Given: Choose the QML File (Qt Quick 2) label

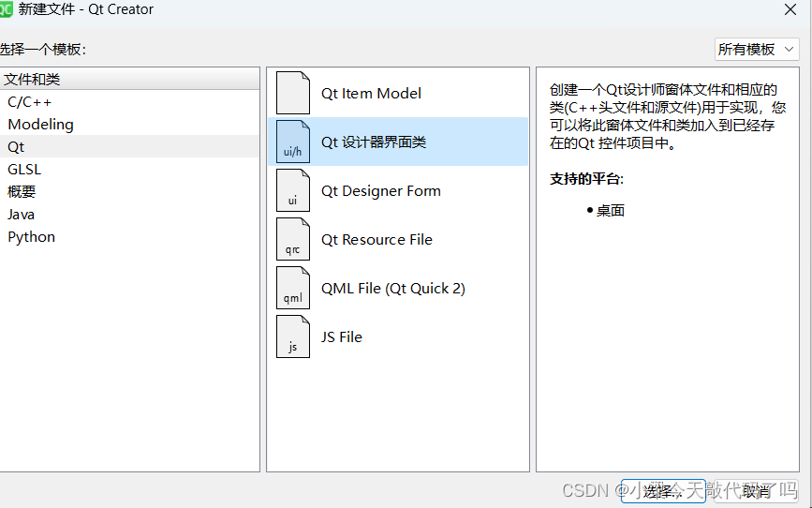Looking at the screenshot, I should click(x=393, y=289).
